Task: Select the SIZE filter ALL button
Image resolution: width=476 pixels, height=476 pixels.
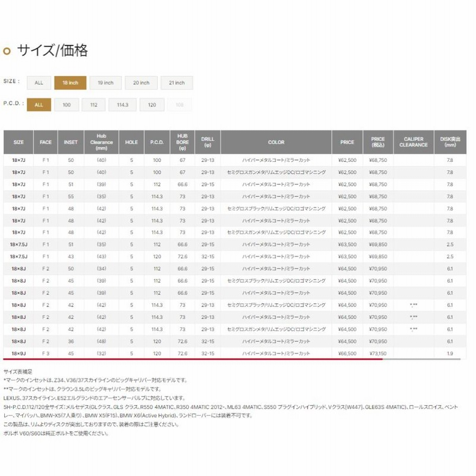Action: 39,83
